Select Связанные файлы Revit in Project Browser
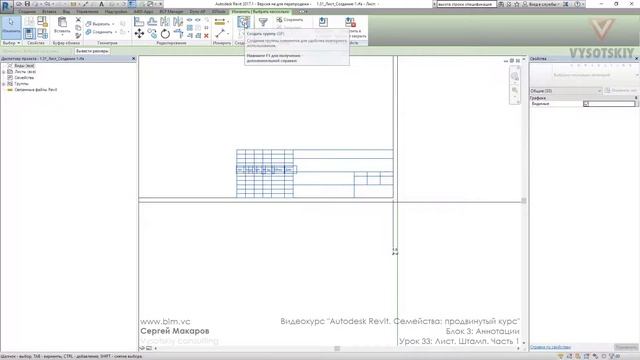The width and height of the screenshot is (640, 360). click(x=36, y=90)
